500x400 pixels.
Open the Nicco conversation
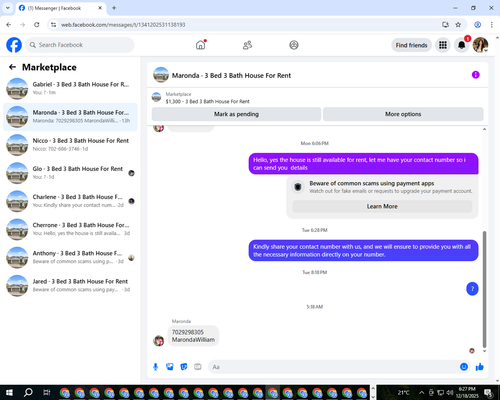pos(70,145)
